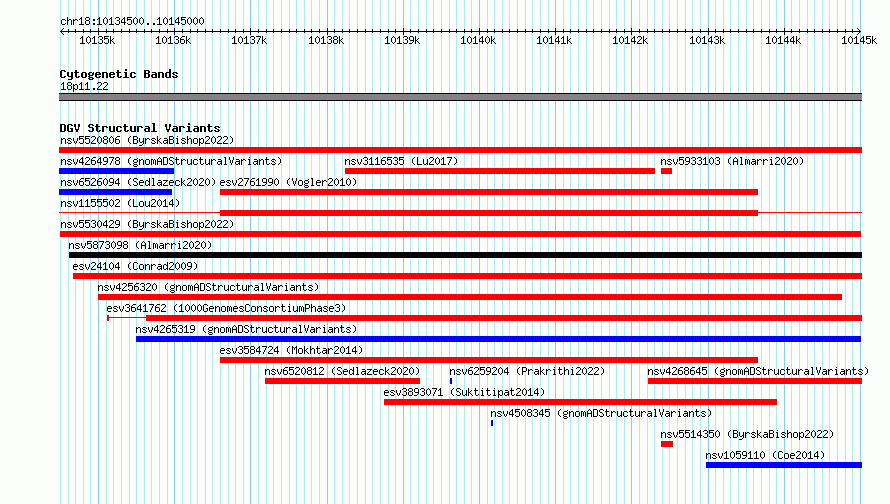Click the tiny blue marker under nsv4508345
Image resolution: width=890 pixels, height=504 pixels.
pos(492,423)
